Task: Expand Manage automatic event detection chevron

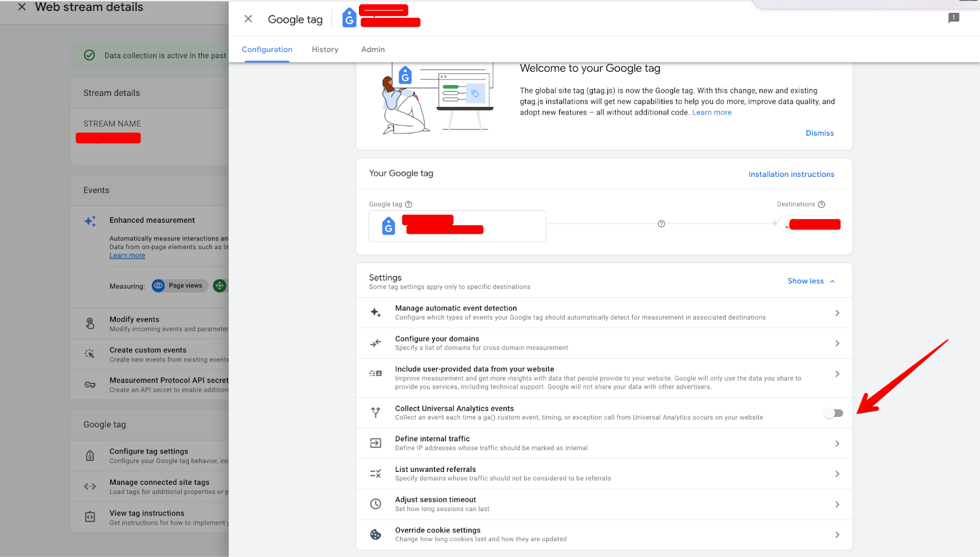Action: coord(837,313)
